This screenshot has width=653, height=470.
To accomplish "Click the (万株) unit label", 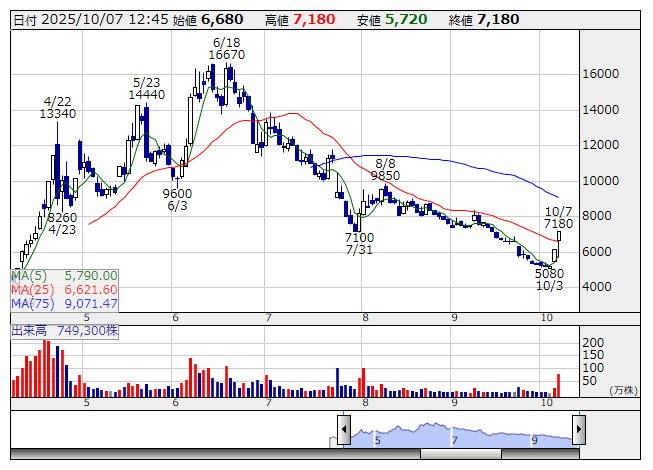I will point(623,390).
